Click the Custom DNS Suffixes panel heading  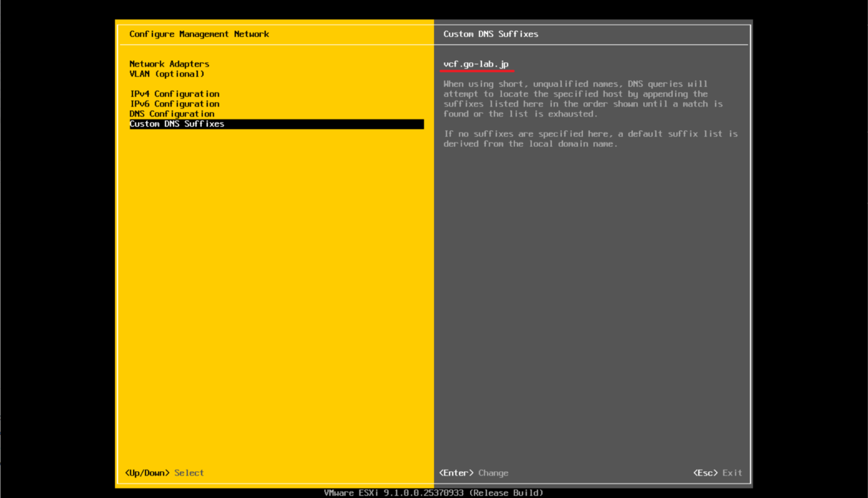pyautogui.click(x=491, y=34)
